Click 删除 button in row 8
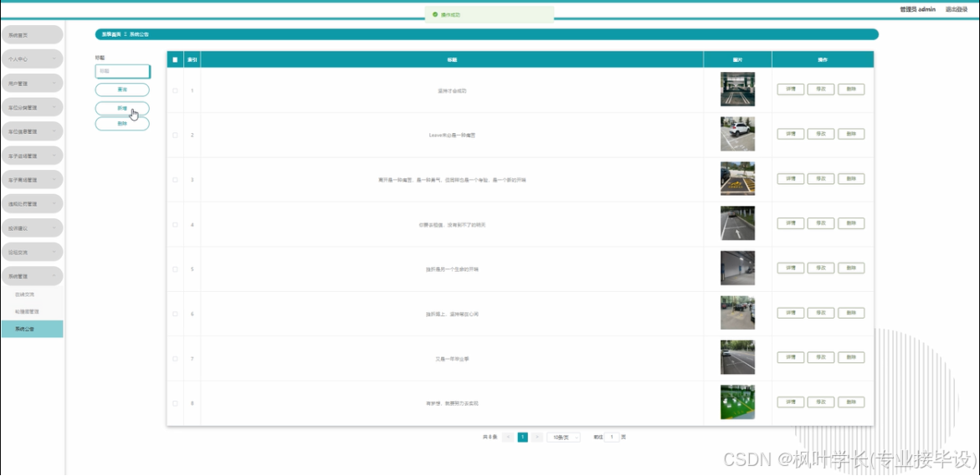980x476 pixels. (851, 402)
